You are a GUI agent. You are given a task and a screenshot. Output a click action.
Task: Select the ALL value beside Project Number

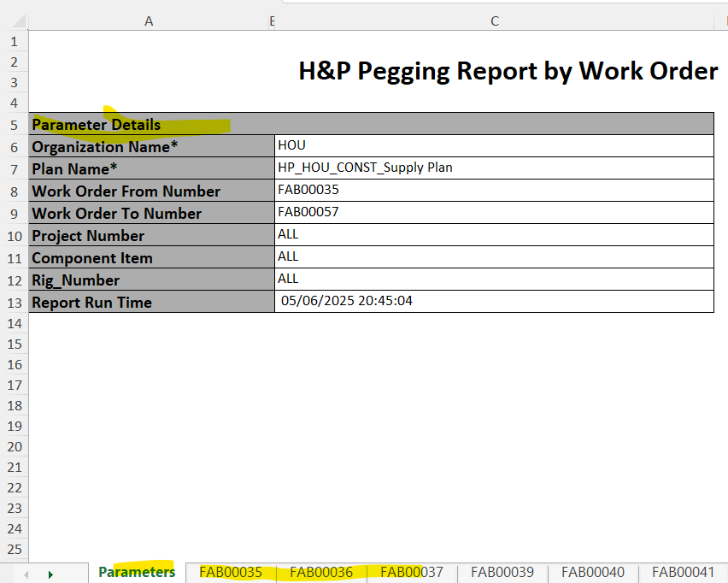tap(494, 235)
